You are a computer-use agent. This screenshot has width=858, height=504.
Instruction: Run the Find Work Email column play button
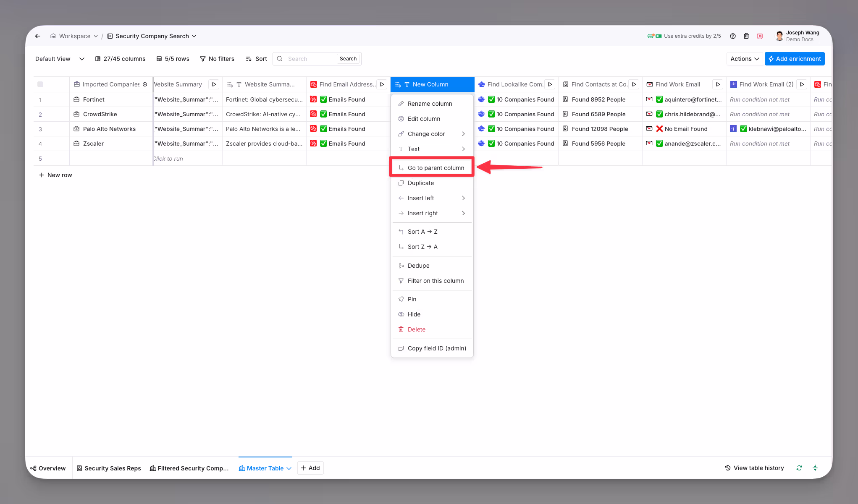(x=718, y=84)
